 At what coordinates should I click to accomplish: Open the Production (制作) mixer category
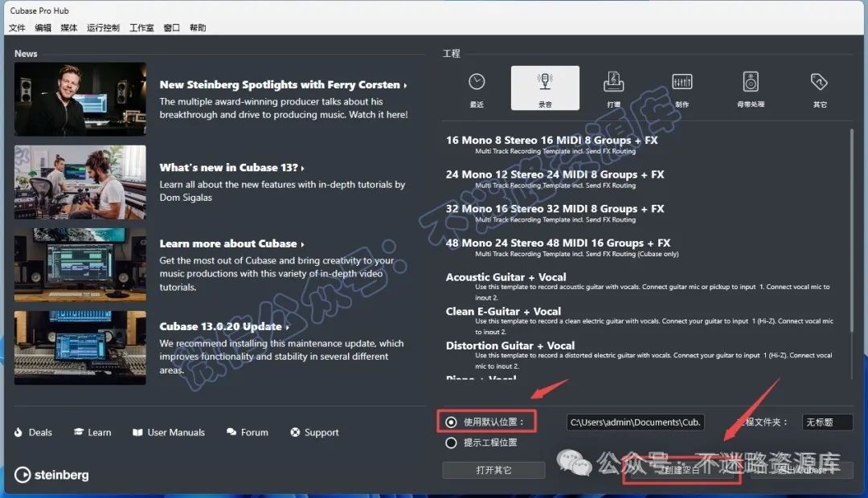(682, 88)
